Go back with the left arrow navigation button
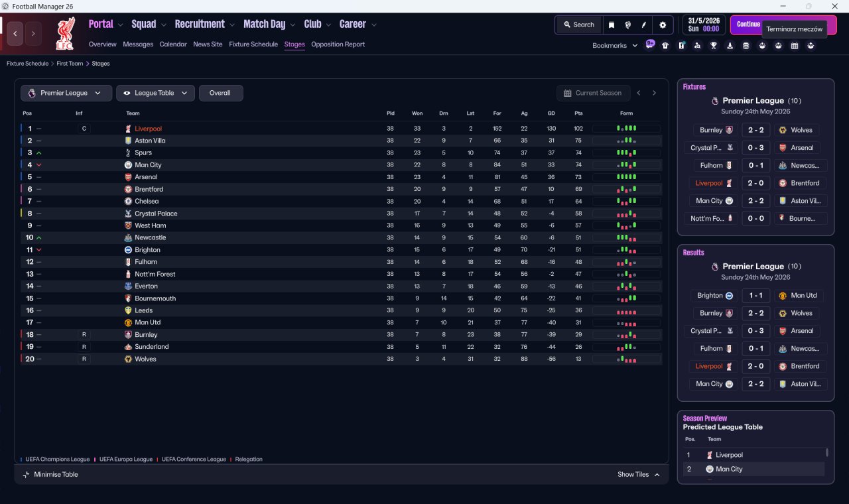 pos(15,33)
